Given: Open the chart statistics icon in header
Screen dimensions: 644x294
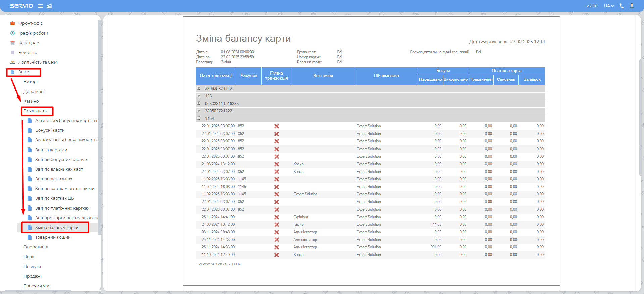Looking at the screenshot, I should tap(49, 6).
